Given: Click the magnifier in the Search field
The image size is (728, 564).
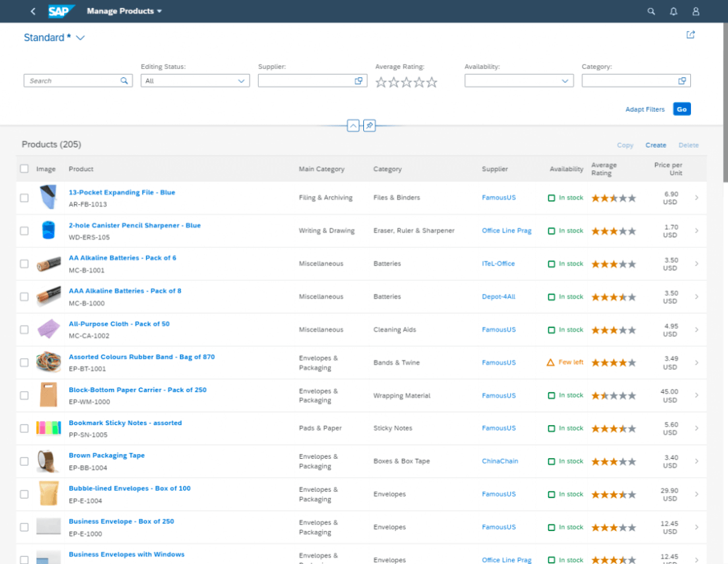Looking at the screenshot, I should [x=124, y=81].
